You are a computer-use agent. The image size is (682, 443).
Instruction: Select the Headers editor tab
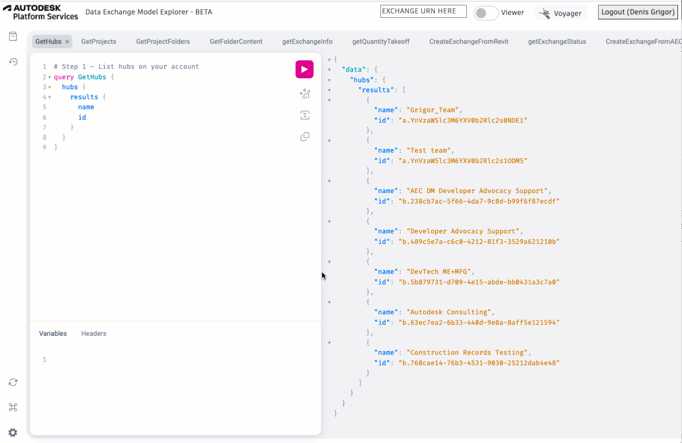point(94,333)
